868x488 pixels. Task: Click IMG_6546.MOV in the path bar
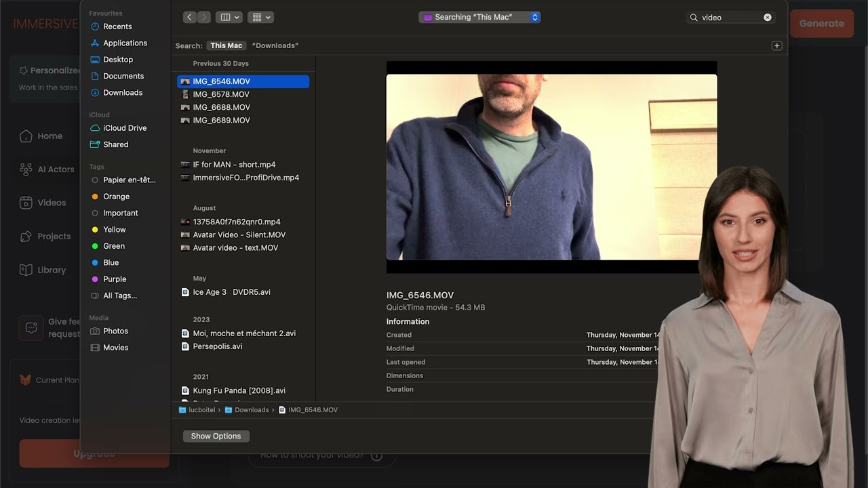(x=308, y=410)
